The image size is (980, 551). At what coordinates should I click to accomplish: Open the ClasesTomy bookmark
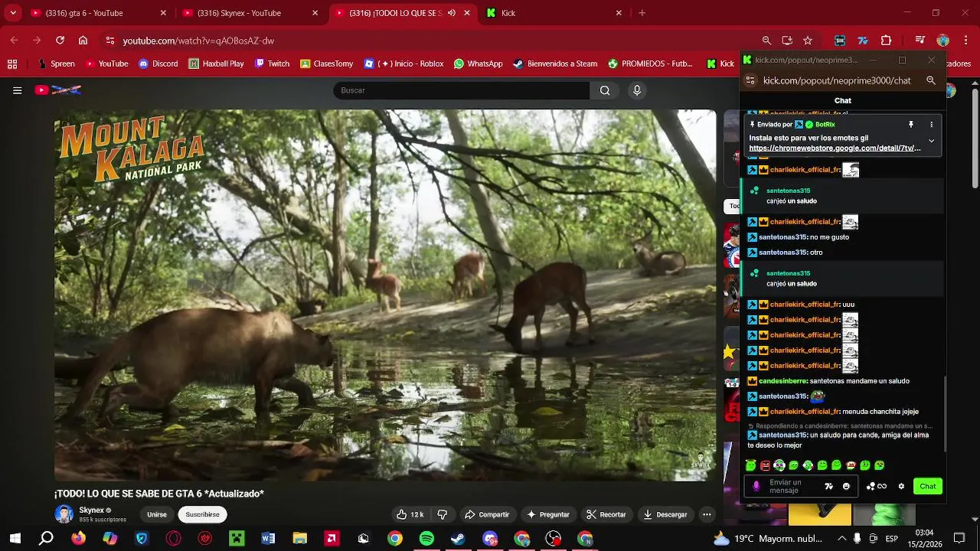pos(326,64)
